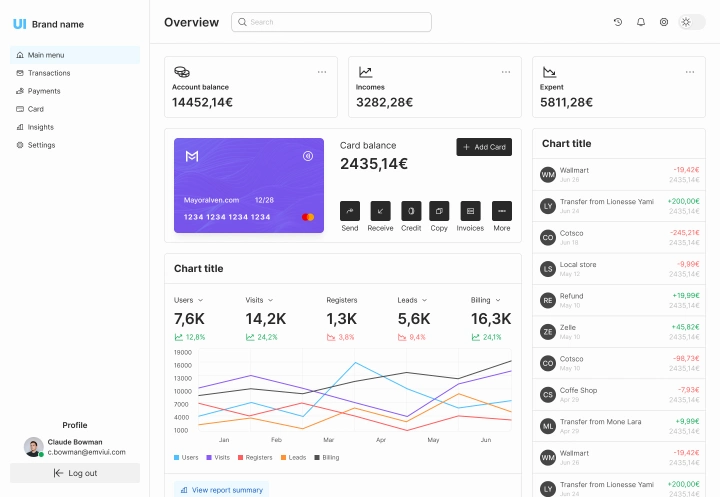The height and width of the screenshot is (497, 720).
Task: Open the Refund +19,99€ transaction
Action: click(x=619, y=300)
